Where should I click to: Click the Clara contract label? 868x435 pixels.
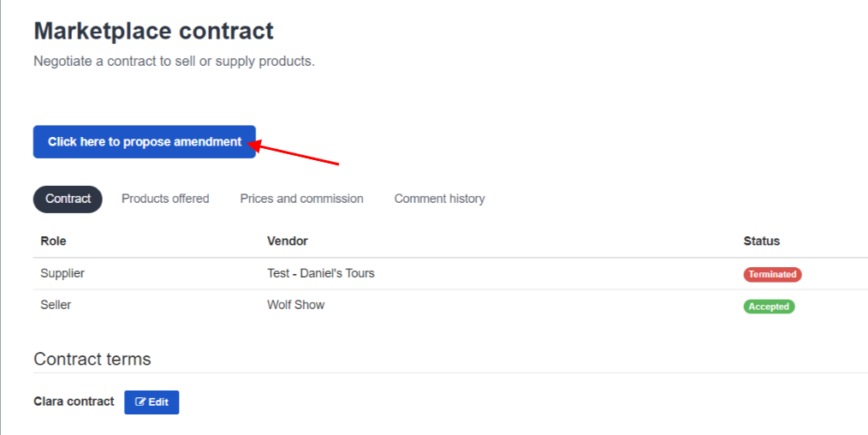point(74,402)
